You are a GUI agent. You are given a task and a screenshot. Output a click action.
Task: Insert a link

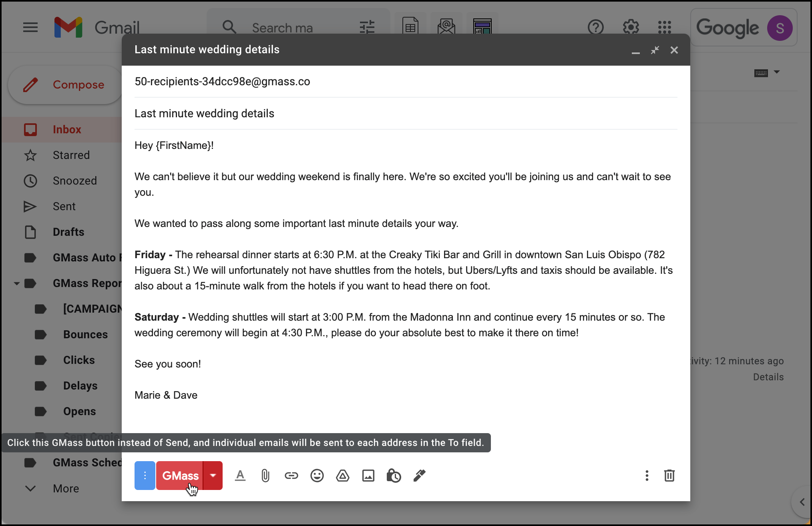coord(291,476)
